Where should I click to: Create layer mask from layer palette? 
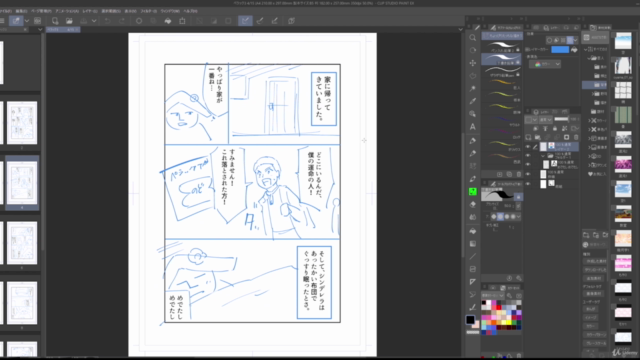coord(566,137)
